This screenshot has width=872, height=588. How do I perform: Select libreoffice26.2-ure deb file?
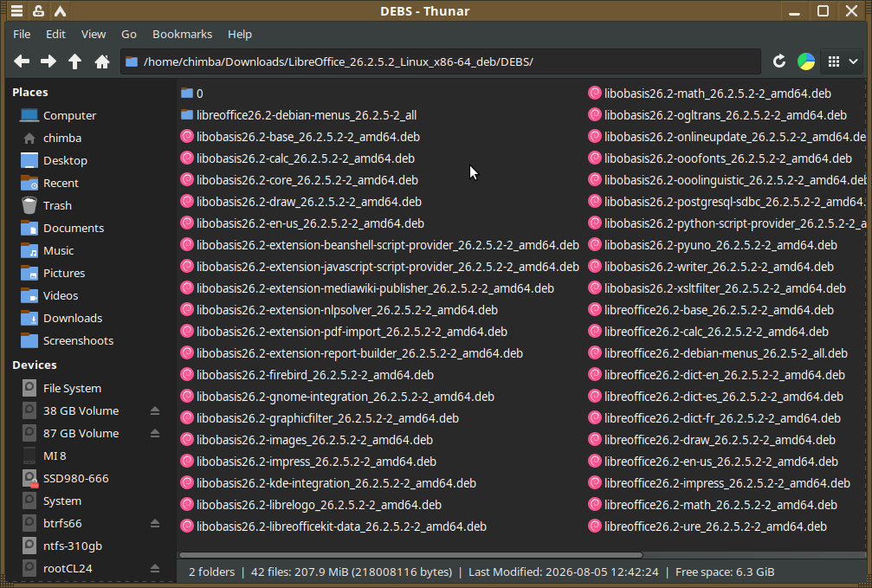708,527
